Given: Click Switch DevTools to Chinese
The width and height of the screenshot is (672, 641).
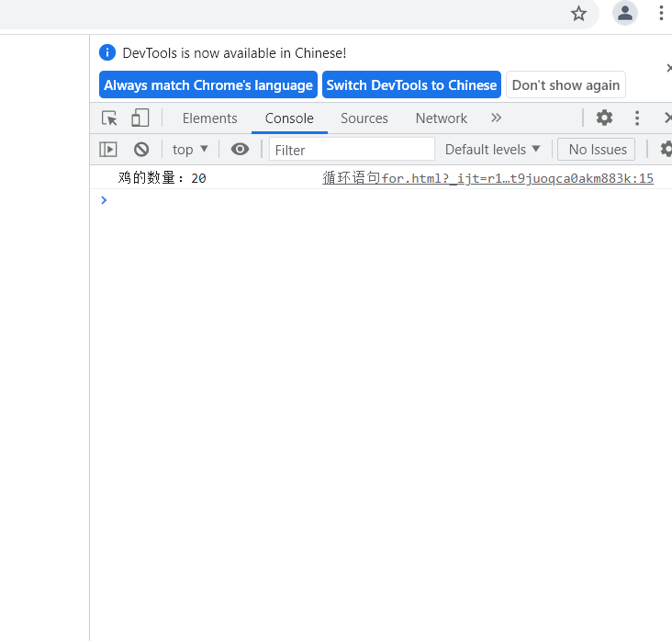Looking at the screenshot, I should pos(411,84).
